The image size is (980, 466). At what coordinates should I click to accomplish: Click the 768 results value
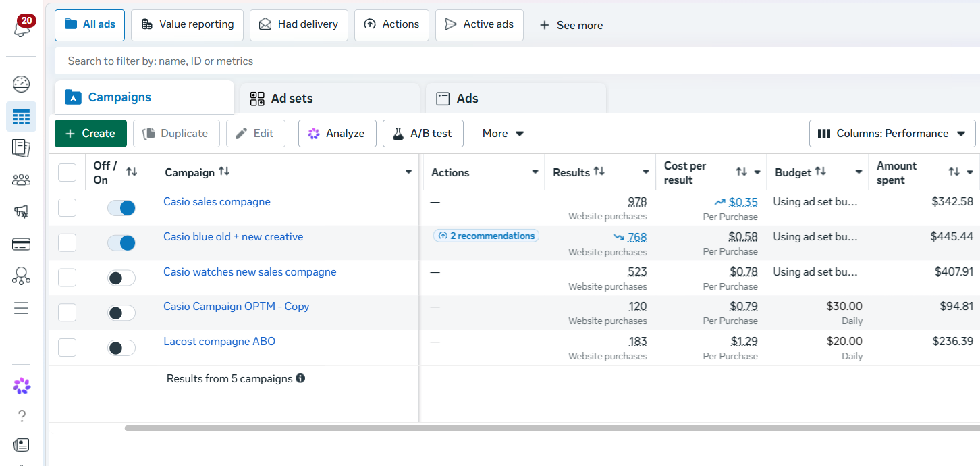637,237
